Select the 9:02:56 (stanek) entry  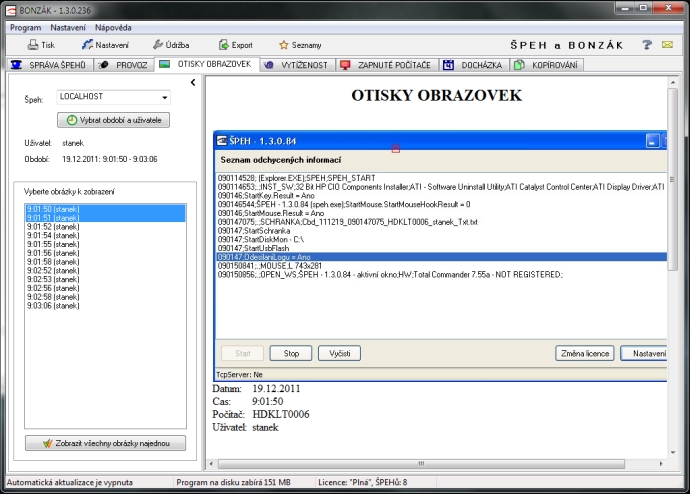[105, 288]
